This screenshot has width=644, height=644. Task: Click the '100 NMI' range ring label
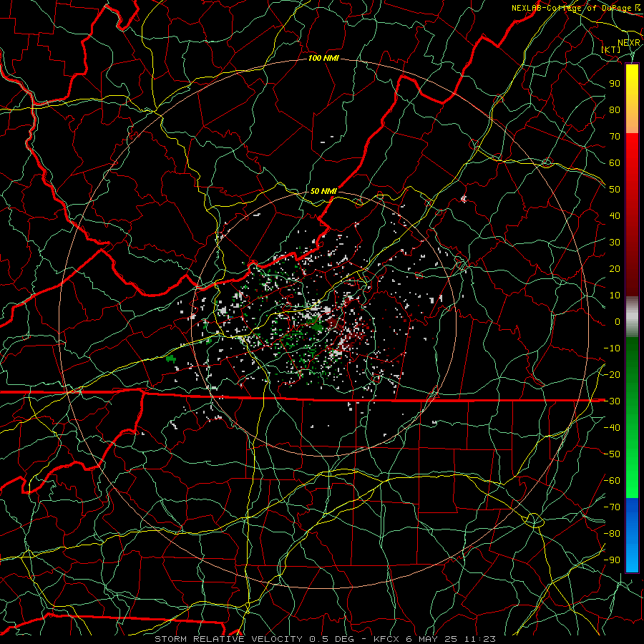point(323,59)
